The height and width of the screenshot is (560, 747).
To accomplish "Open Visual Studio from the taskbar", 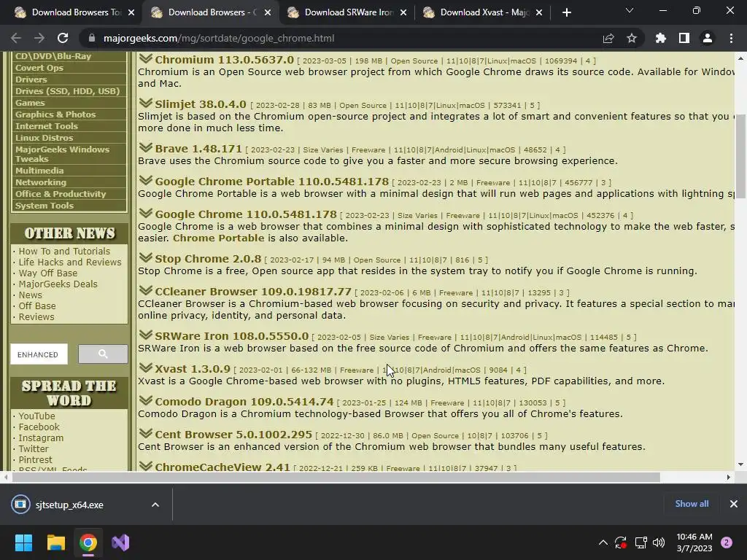I will pyautogui.click(x=120, y=542).
